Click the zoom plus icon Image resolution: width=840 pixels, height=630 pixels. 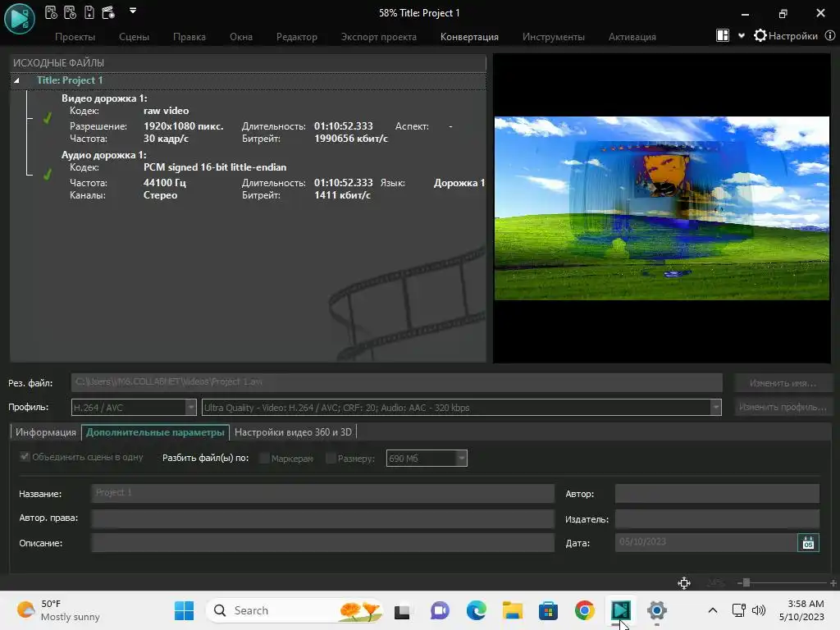tap(833, 583)
